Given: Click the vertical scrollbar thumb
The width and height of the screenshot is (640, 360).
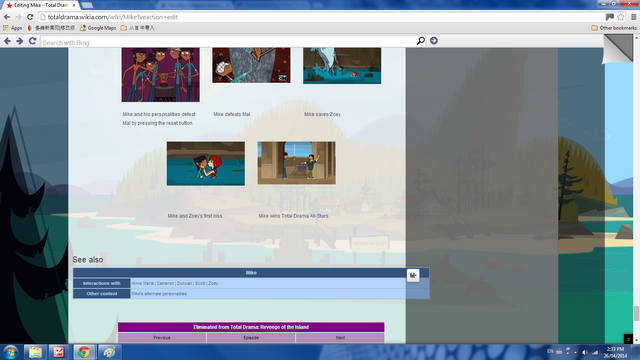Looking at the screenshot, I should click(x=636, y=314).
